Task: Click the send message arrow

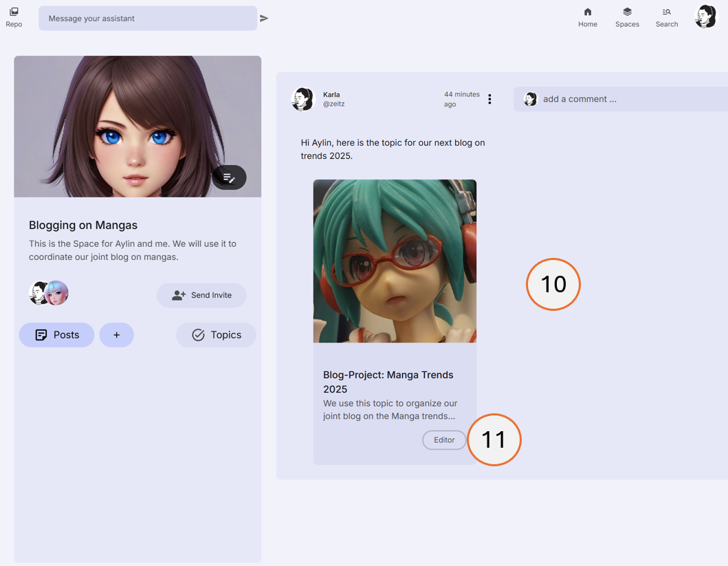Action: click(x=264, y=18)
